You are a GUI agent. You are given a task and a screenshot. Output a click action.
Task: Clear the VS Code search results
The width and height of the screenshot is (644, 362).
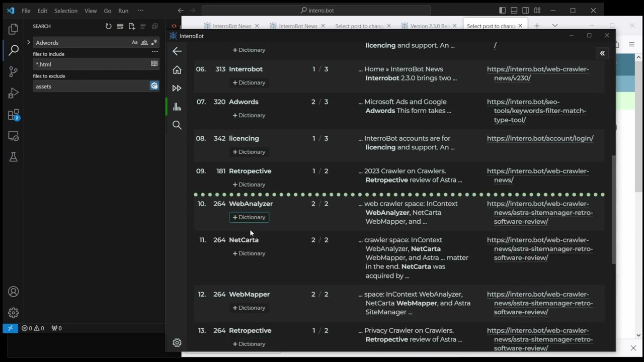120,26
